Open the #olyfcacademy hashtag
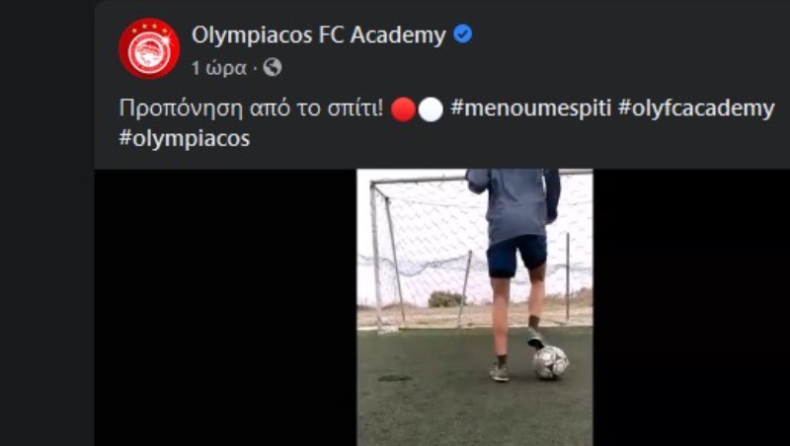790x446 pixels. pyautogui.click(x=696, y=109)
